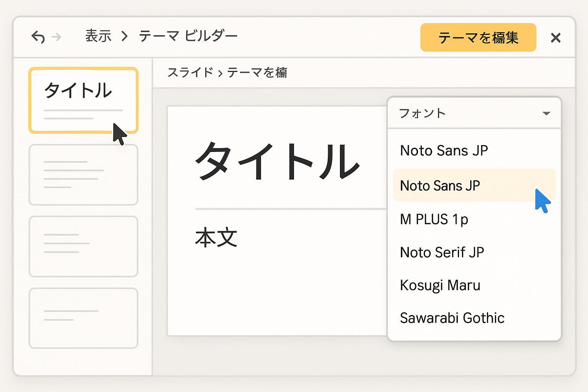Click テーマ ビルダー in the top breadcrumb
This screenshot has height=392, width=588.
pyautogui.click(x=188, y=36)
